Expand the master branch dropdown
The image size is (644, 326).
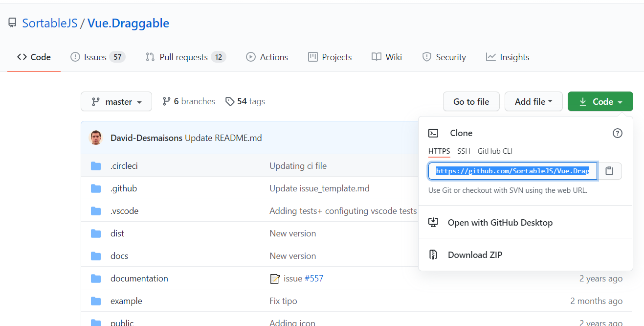pyautogui.click(x=116, y=101)
